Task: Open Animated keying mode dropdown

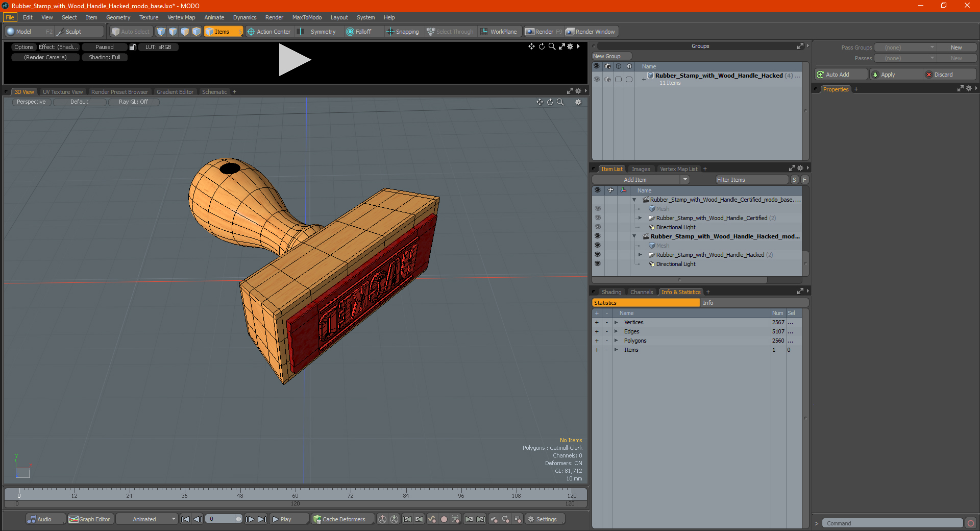Action: coord(146,519)
